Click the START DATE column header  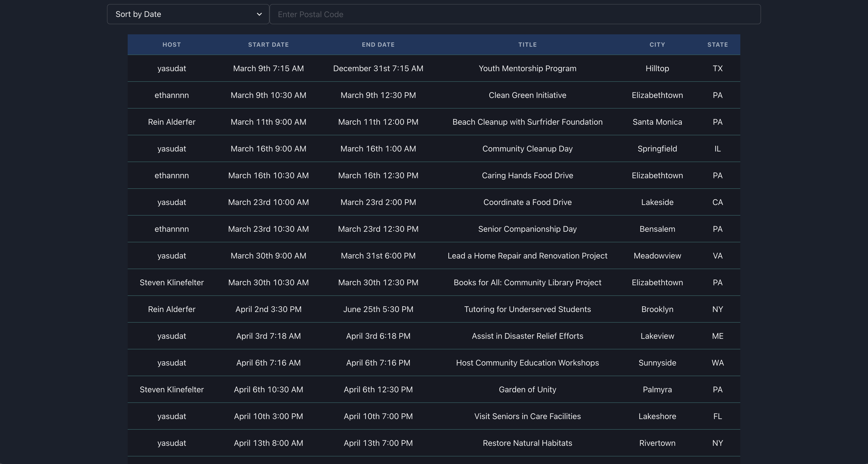click(268, 44)
